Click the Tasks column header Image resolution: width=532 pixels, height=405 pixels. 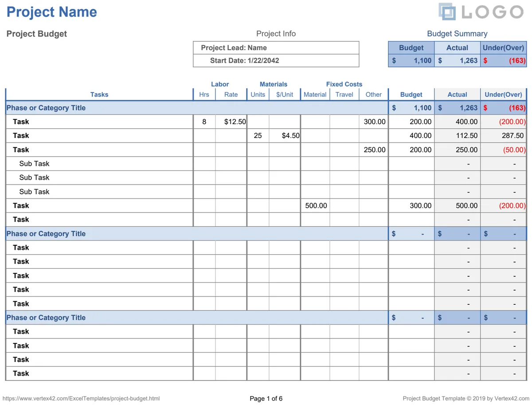tap(99, 94)
